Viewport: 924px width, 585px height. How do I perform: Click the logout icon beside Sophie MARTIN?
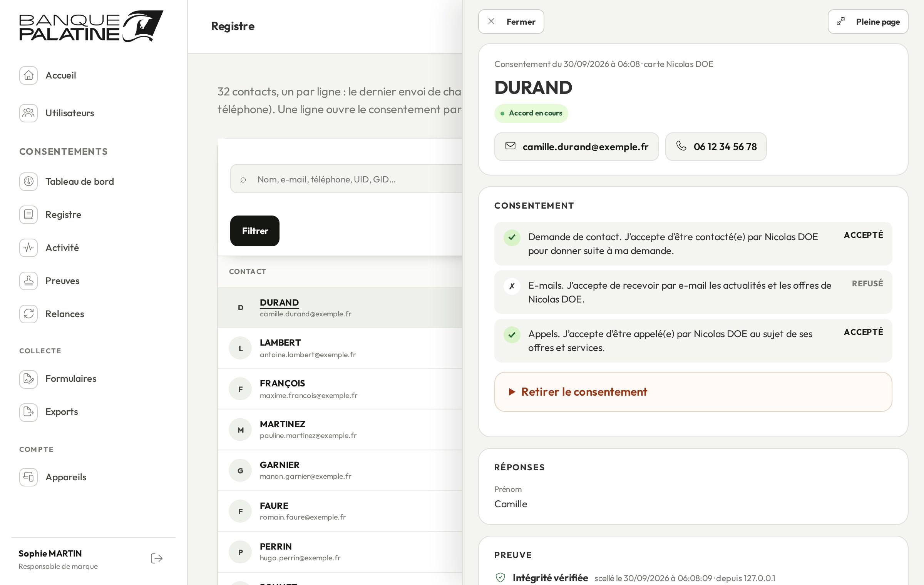pos(157,558)
